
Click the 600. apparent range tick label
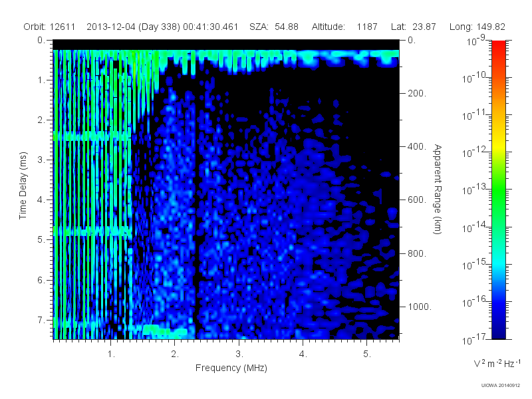click(417, 200)
